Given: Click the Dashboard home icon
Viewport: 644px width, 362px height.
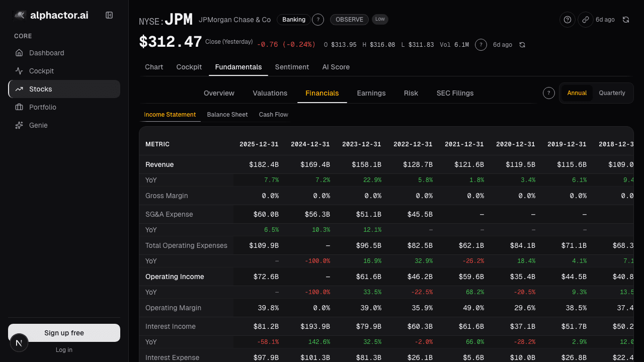Looking at the screenshot, I should point(19,53).
